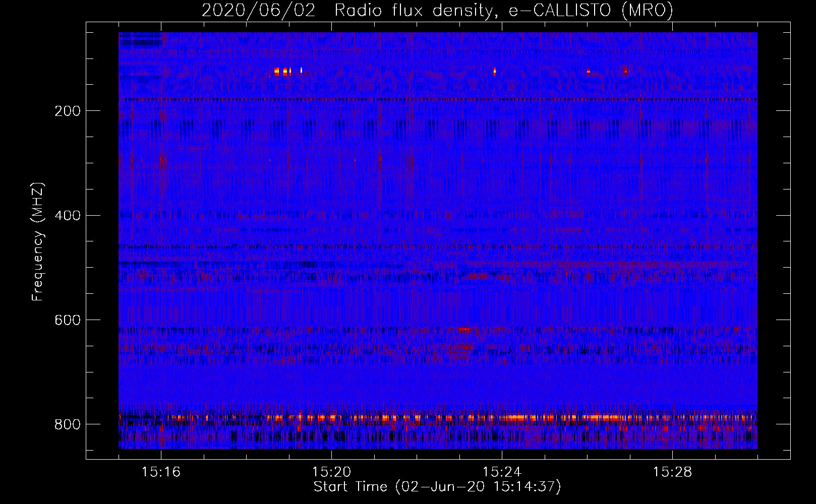Click the 15:28 time tick label
The width and height of the screenshot is (816, 504).
[672, 472]
